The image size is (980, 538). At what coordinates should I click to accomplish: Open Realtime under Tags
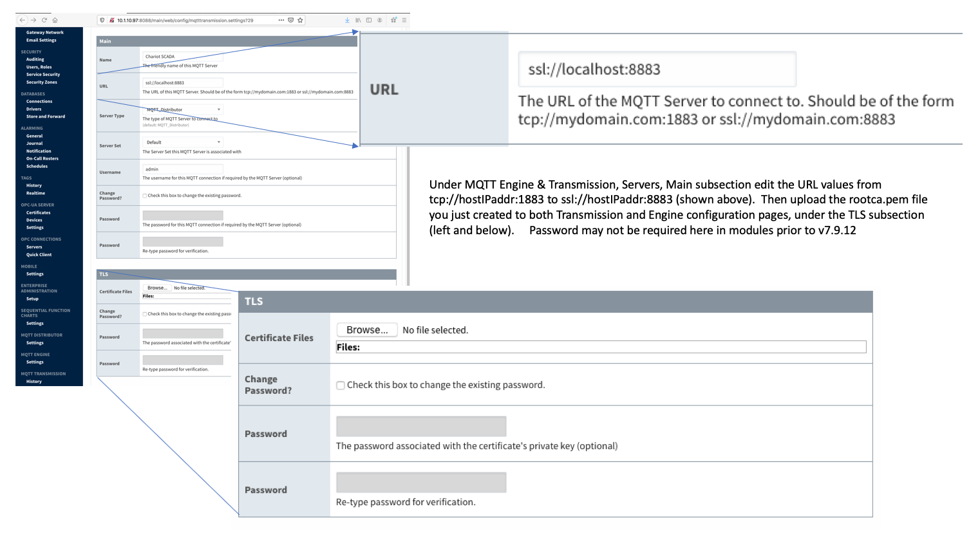[x=36, y=193]
